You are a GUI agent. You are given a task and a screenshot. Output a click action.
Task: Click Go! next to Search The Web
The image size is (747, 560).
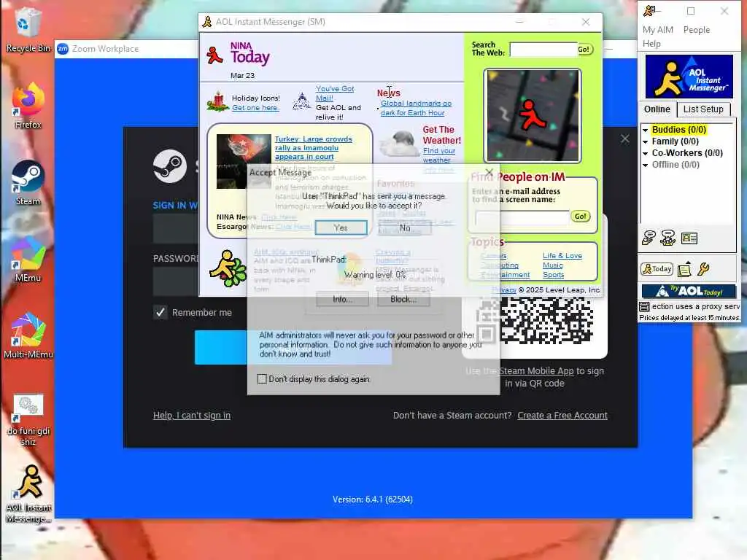click(x=584, y=49)
